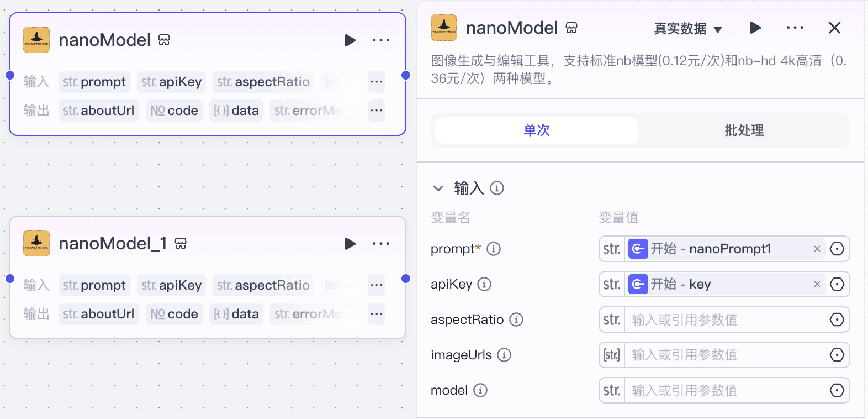Click the play icon in the panel header
Image resolution: width=868 pixels, height=419 pixels.
[755, 28]
